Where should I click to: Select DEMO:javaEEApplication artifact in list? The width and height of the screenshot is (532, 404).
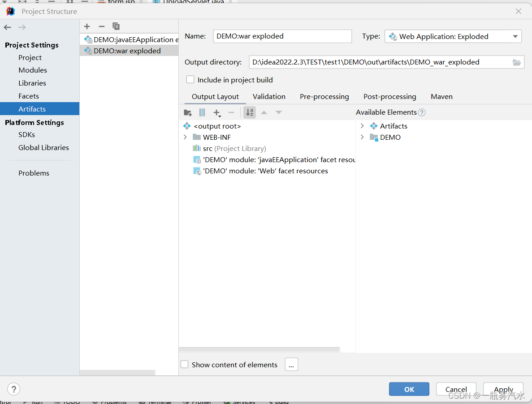point(129,40)
